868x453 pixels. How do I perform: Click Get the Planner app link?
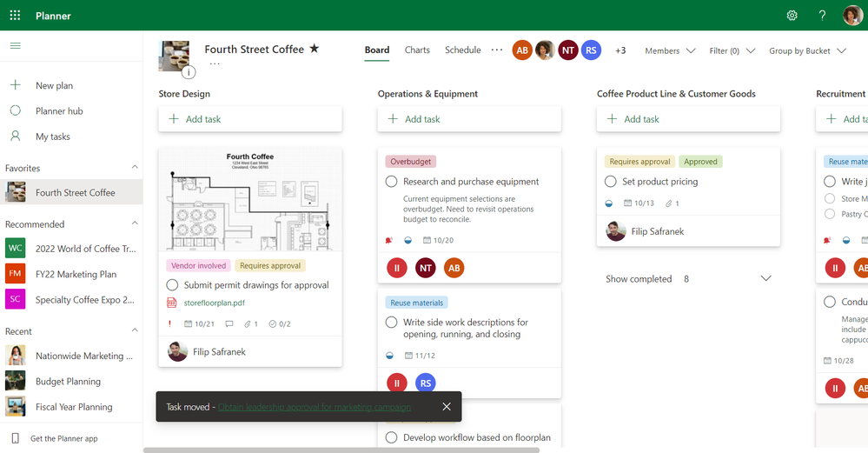(63, 438)
